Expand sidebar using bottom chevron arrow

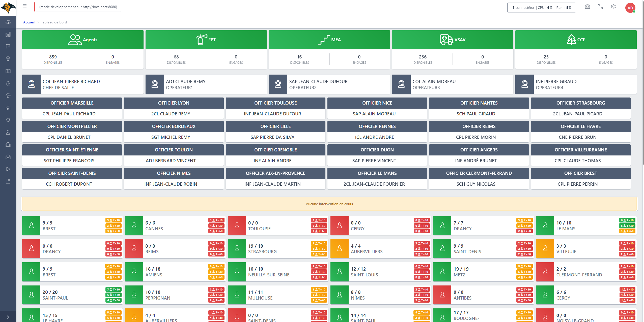pyautogui.click(x=8, y=317)
